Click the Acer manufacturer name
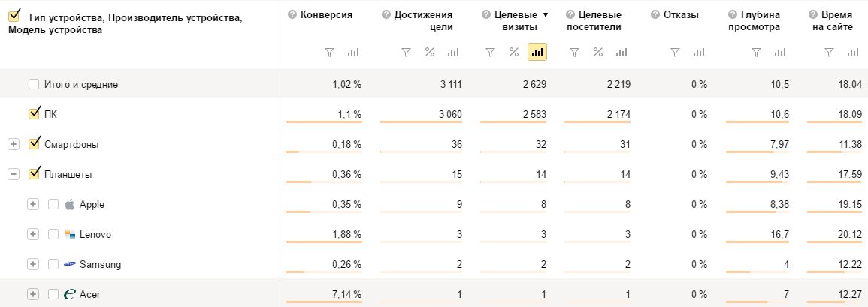The image size is (868, 307). [89, 294]
